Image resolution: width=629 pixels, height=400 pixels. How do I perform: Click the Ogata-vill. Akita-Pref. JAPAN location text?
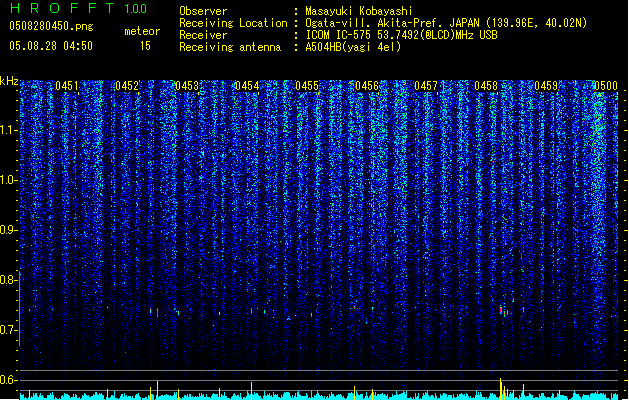click(x=446, y=23)
